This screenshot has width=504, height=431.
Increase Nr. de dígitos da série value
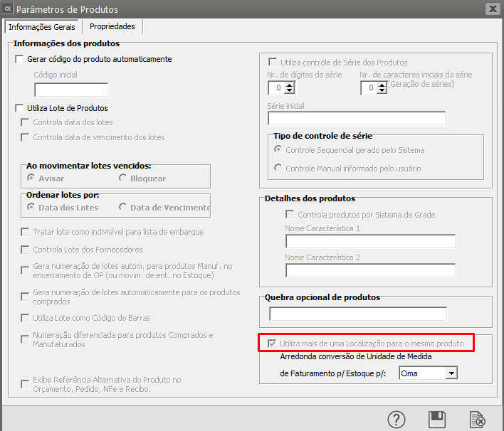[x=290, y=85]
